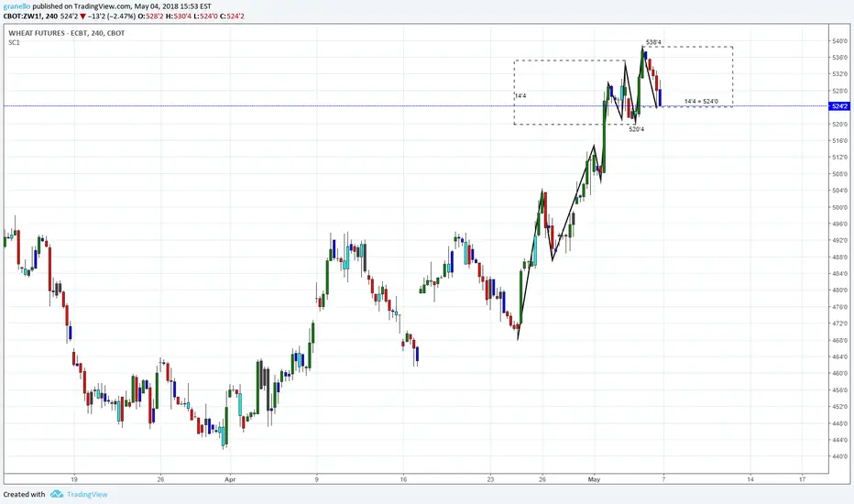Screen dimensions: 854x504
Task: Click the L:524'0 low value
Action: click(x=206, y=16)
